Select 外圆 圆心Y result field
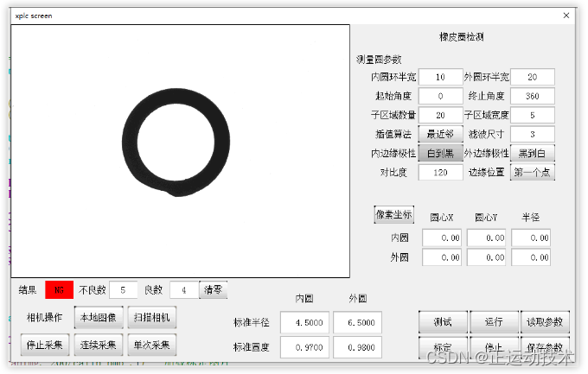The image size is (588, 374). tap(486, 257)
